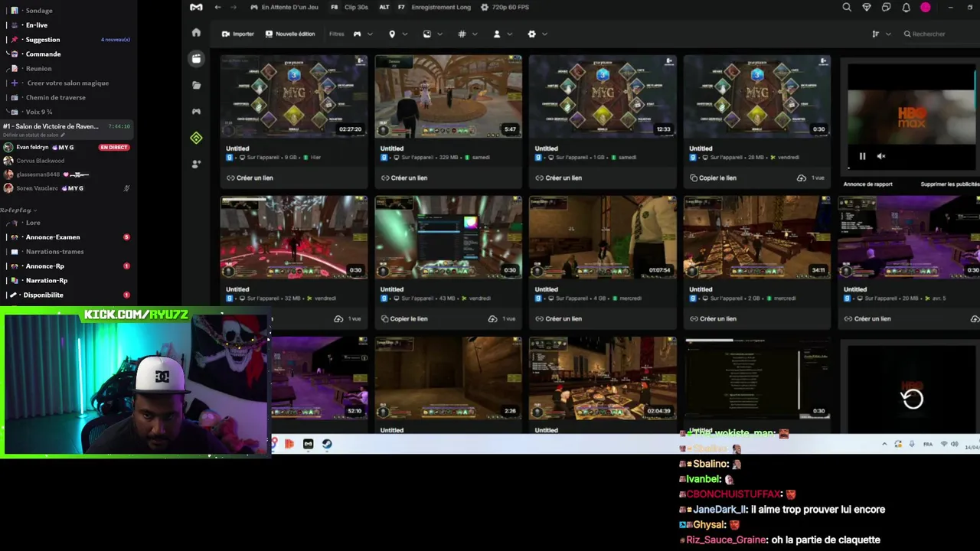Click Créer un lien on the 329 MB clip
This screenshot has width=980, height=551.
404,178
